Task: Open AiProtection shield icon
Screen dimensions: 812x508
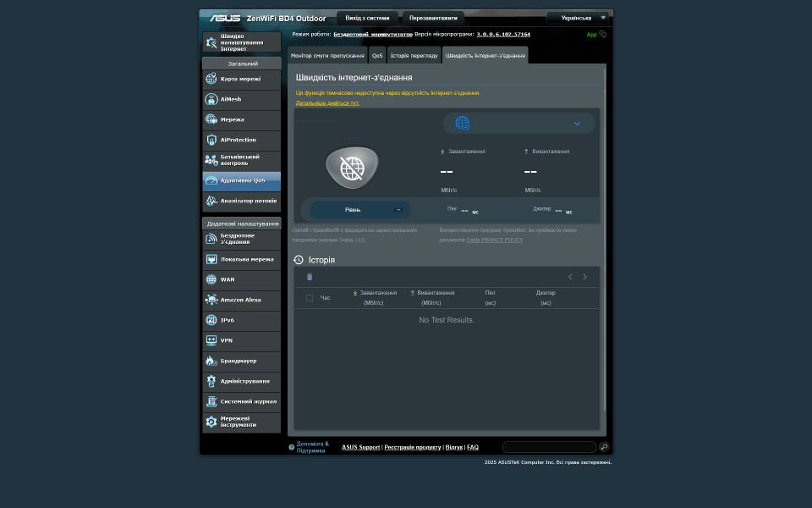Action: tap(211, 140)
